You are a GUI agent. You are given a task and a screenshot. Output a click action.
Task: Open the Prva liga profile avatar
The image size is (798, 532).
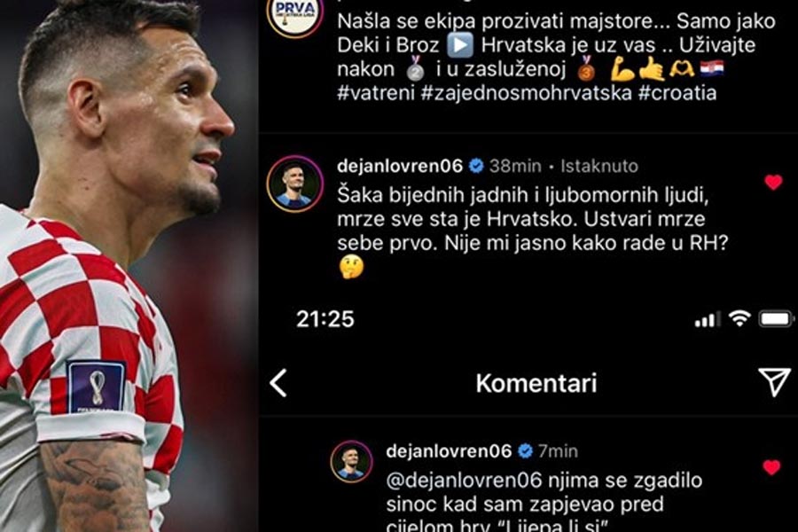[294, 16]
